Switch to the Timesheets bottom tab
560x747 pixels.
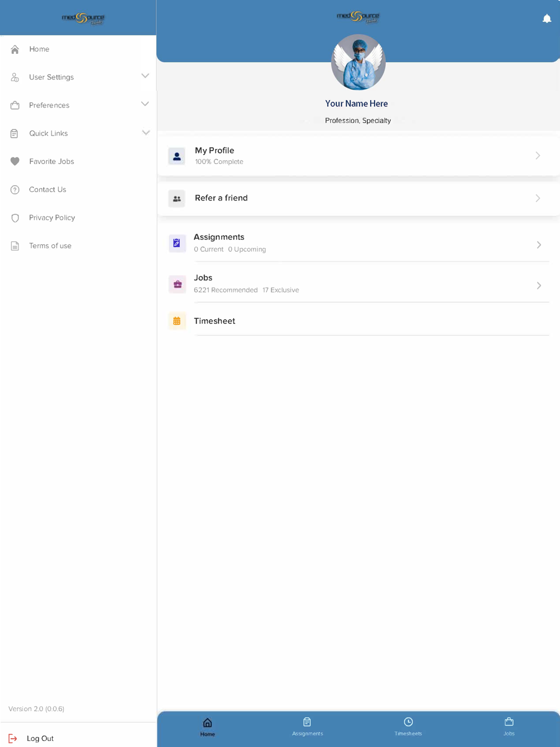[408, 727]
